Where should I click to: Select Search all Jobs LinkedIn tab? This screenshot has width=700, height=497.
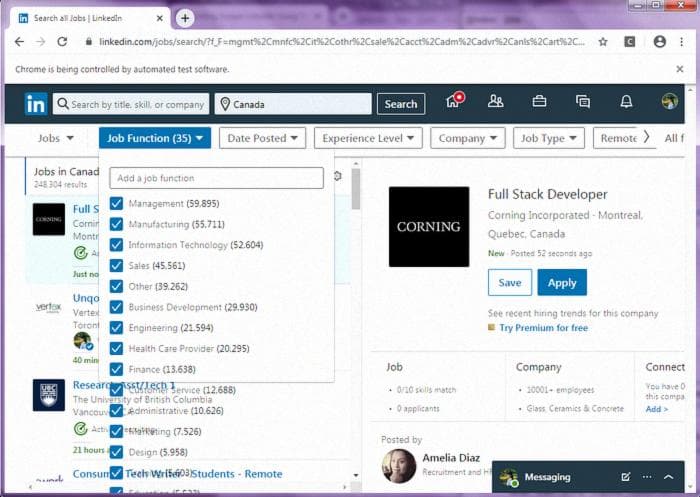(89, 18)
